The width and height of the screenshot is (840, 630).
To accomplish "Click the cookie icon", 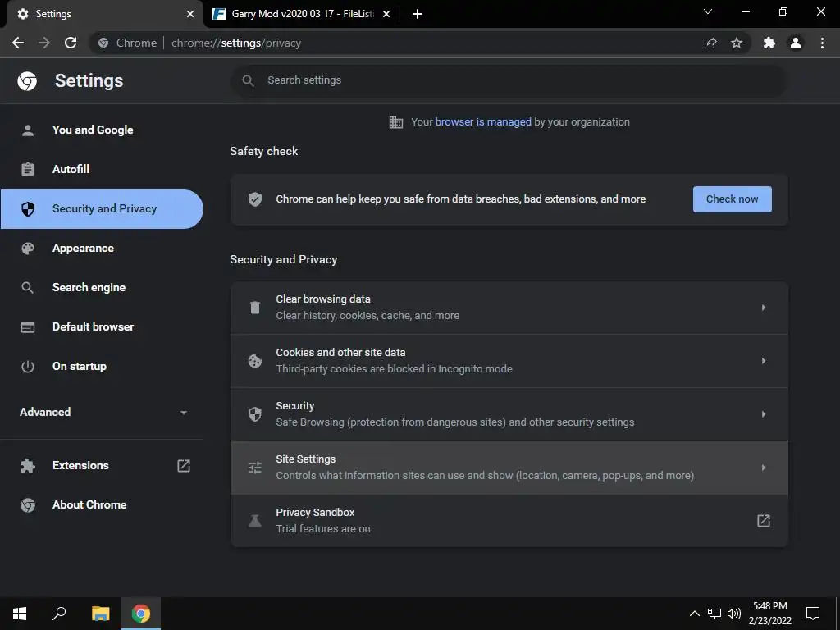I will click(x=255, y=361).
